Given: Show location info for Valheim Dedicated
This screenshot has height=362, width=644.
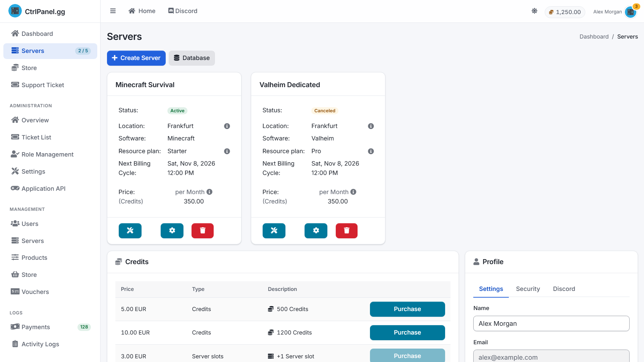Looking at the screenshot, I should point(371,126).
